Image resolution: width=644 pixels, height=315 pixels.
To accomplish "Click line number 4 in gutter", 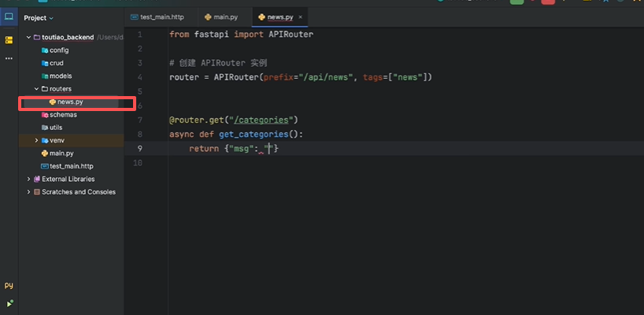I will coord(140,77).
